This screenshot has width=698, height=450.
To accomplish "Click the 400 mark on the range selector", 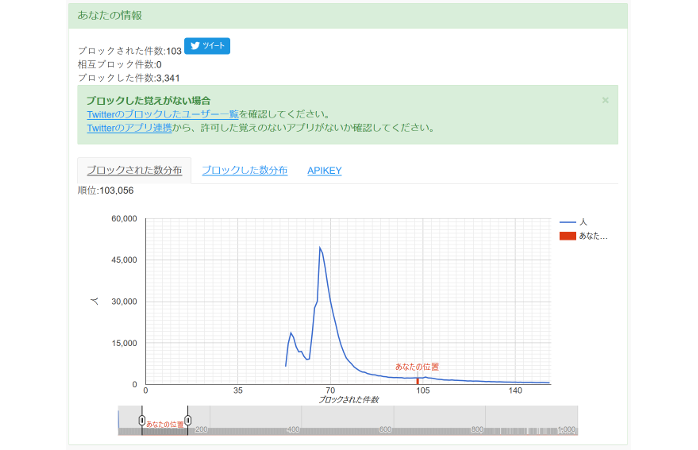I will point(293,429).
